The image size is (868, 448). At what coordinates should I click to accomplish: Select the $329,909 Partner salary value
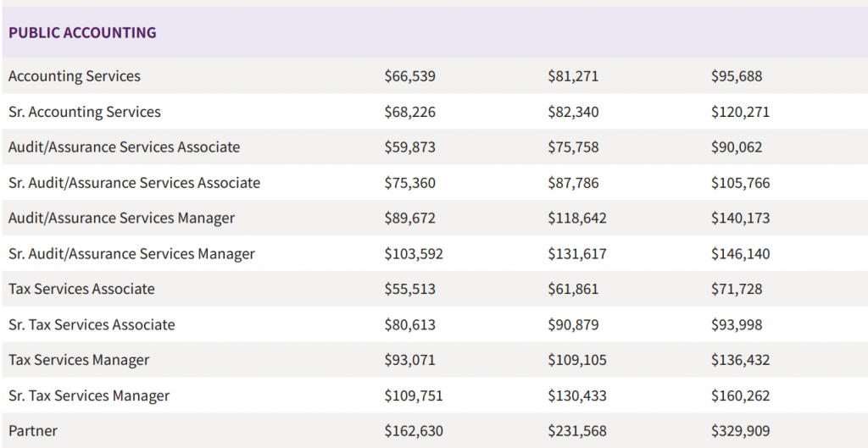point(741,432)
